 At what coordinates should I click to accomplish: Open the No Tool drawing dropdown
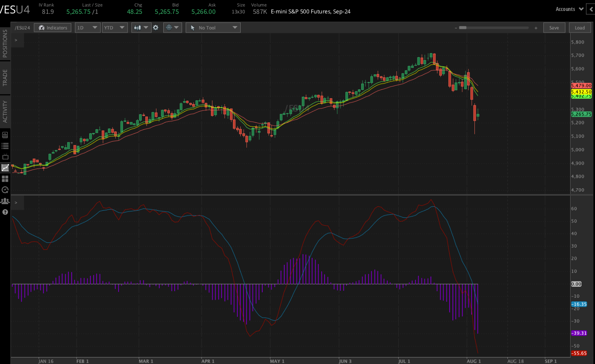pyautogui.click(x=213, y=28)
